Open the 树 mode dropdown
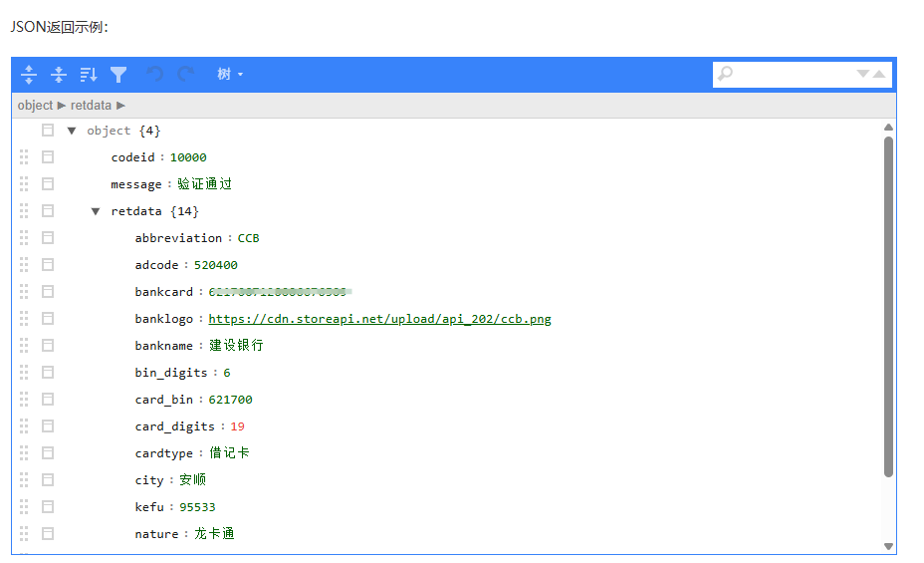Image resolution: width=924 pixels, height=563 pixels. tap(230, 75)
